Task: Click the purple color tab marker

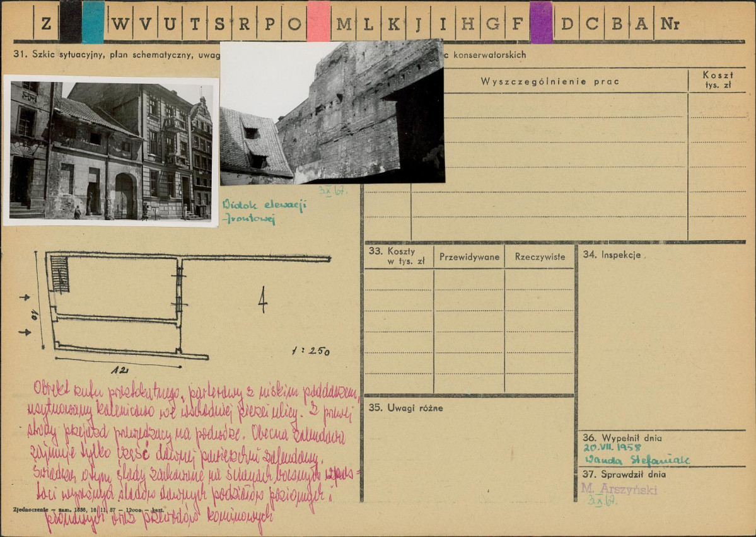Action: (541, 22)
